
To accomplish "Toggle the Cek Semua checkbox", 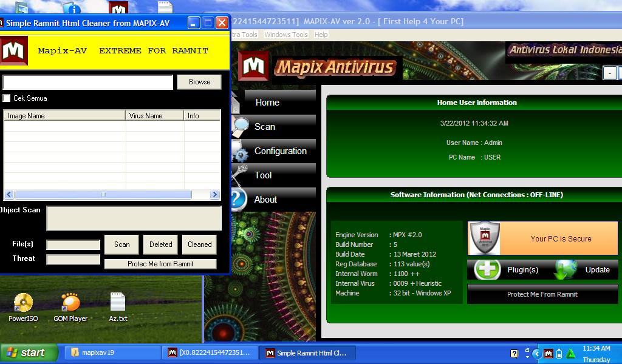I will coord(7,98).
